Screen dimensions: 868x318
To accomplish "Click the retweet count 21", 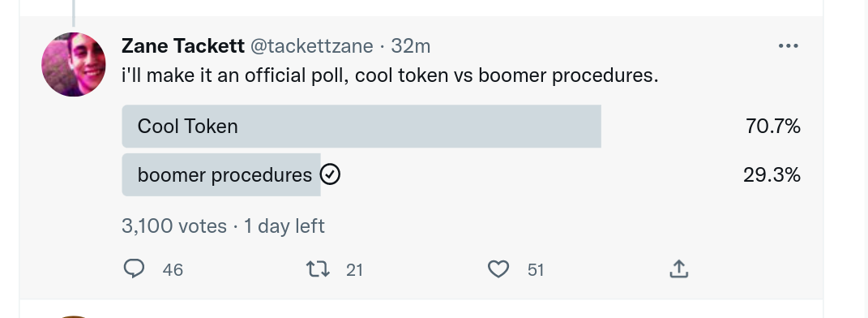I will point(354,270).
